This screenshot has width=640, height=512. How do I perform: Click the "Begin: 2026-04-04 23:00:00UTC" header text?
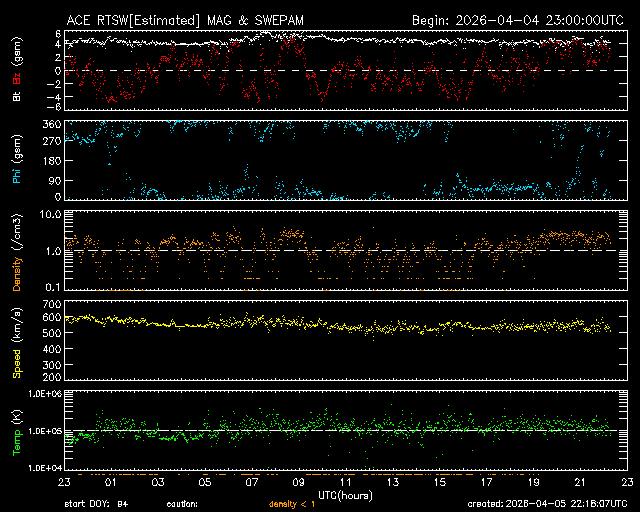click(518, 20)
